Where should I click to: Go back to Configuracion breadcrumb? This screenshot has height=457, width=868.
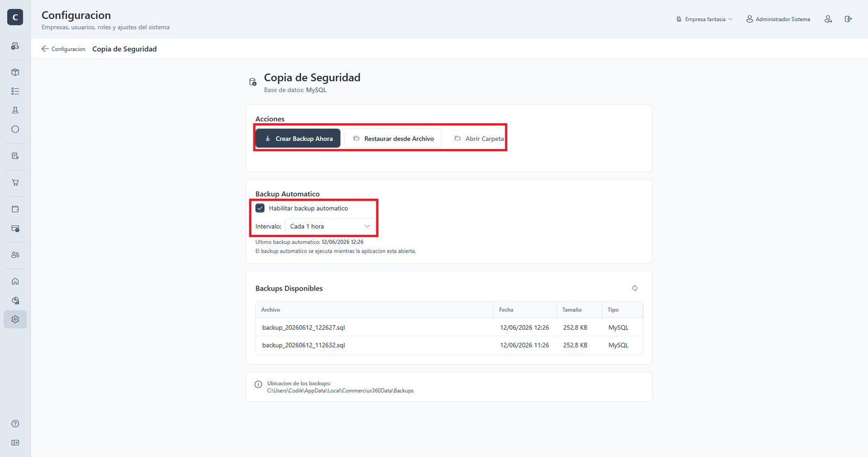click(63, 49)
